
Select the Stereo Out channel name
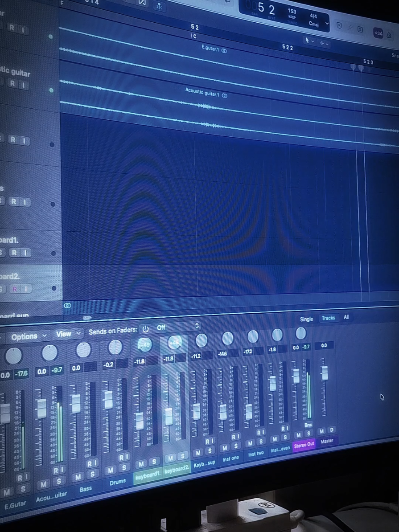(x=304, y=445)
